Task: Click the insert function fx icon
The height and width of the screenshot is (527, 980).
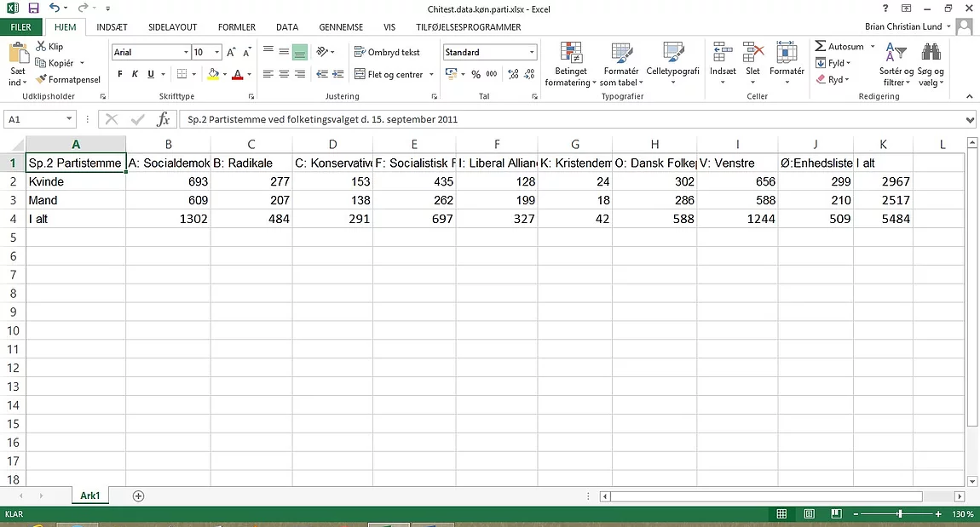Action: pos(164,119)
